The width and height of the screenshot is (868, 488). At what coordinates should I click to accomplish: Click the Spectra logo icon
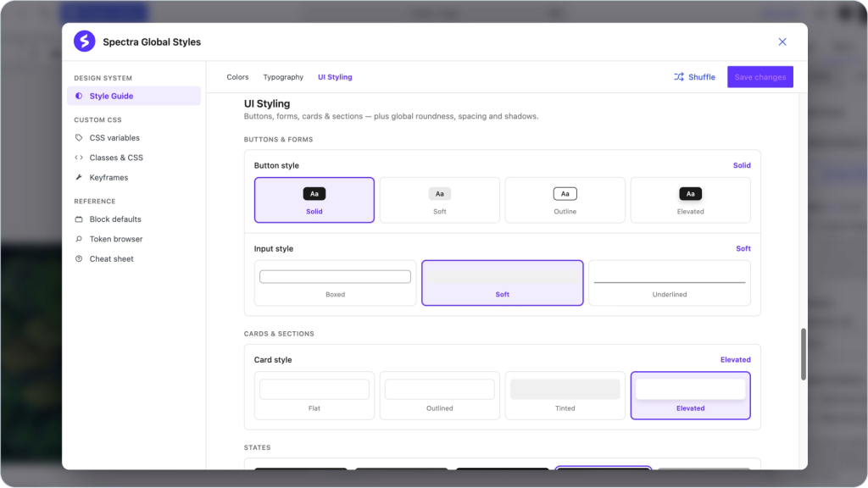click(x=84, y=42)
